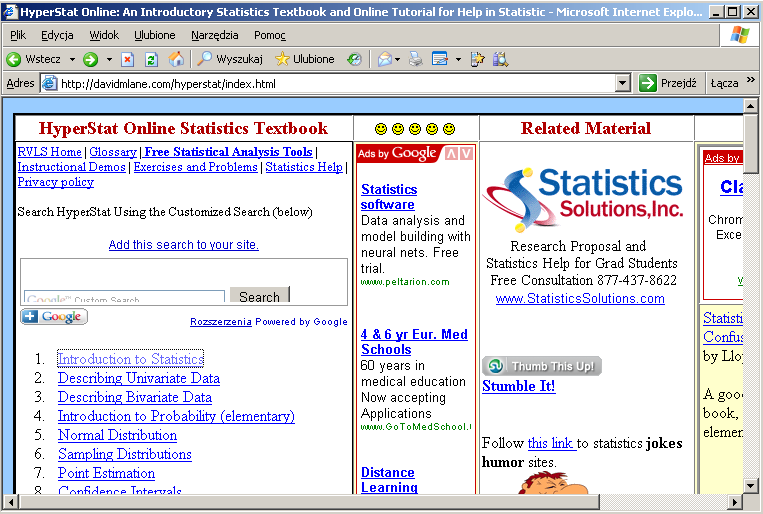Click the Mail envelope icon
Viewport: 763px width, 514px height.
(384, 59)
